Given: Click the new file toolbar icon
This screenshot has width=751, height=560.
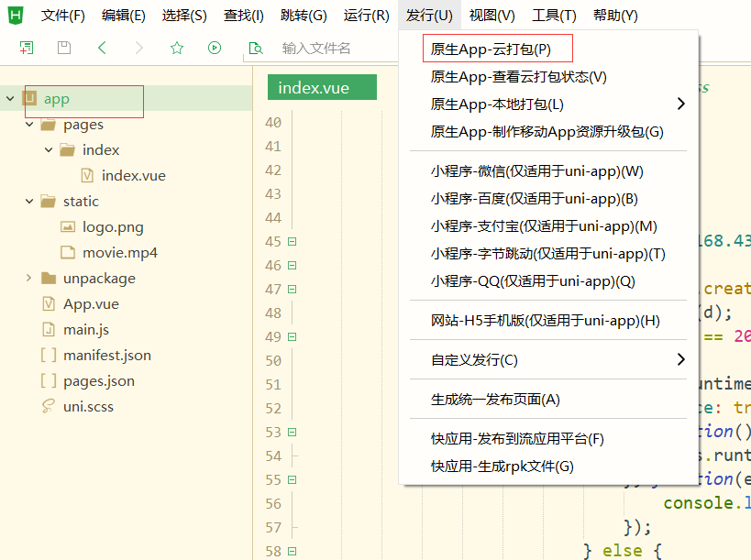Looking at the screenshot, I should pos(27,48).
